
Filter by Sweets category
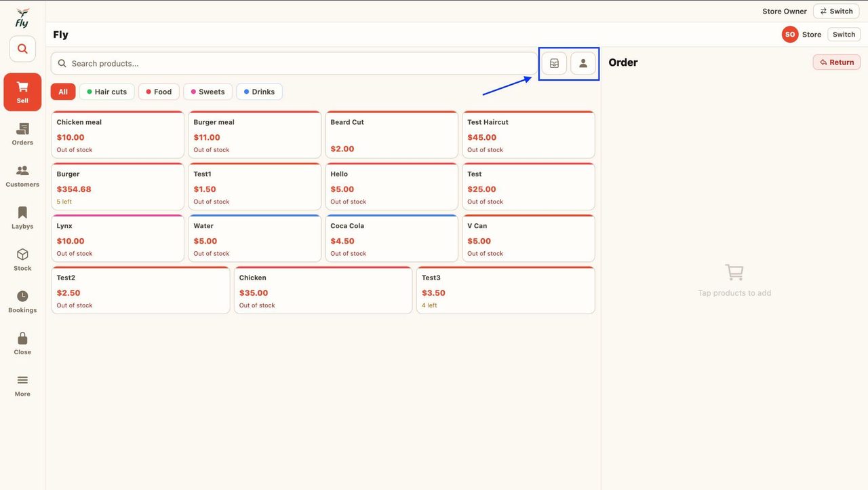pyautogui.click(x=208, y=92)
